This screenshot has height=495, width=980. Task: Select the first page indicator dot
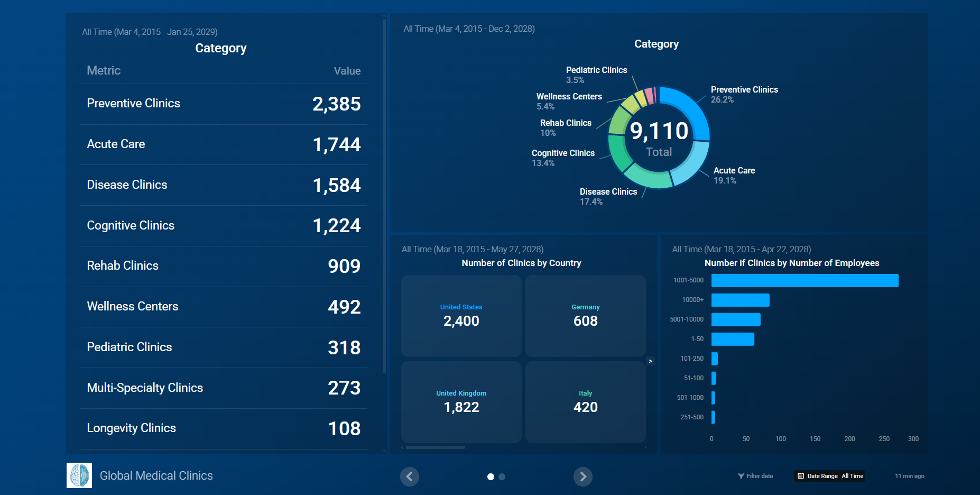491,476
